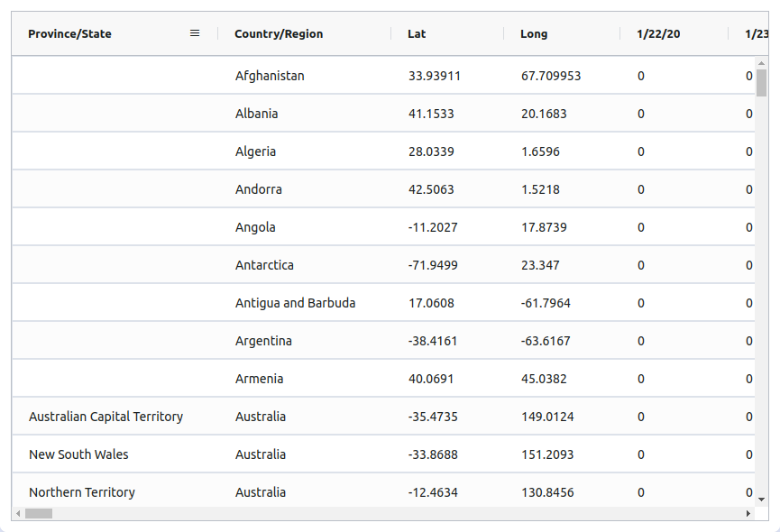Select the Antigua and Barbuda cell
This screenshot has width=780, height=532.
point(295,303)
